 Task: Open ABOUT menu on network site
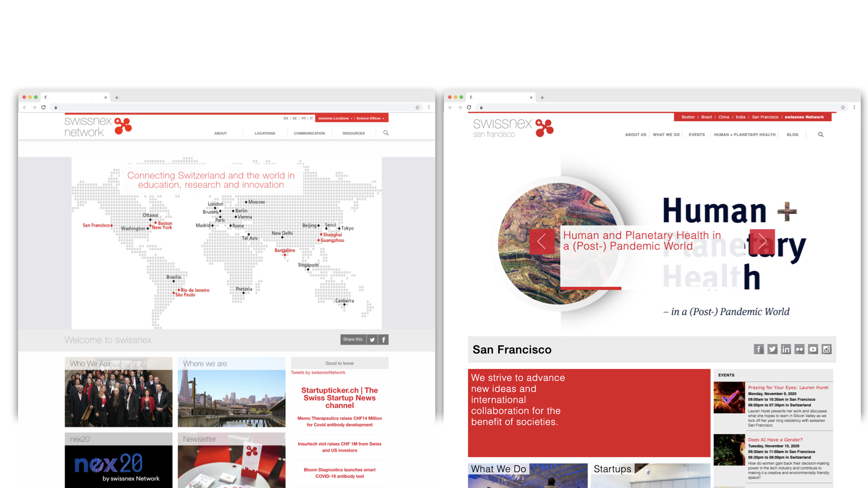tap(221, 133)
